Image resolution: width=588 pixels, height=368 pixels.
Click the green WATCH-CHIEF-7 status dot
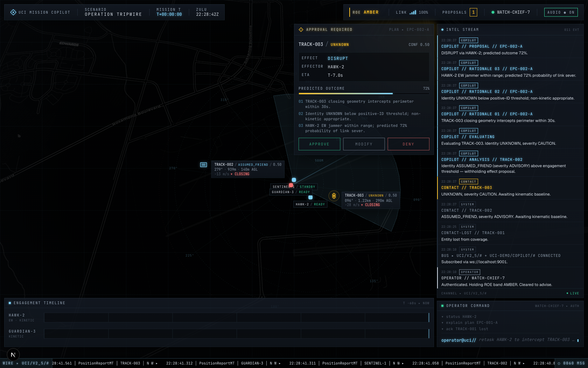coord(493,12)
